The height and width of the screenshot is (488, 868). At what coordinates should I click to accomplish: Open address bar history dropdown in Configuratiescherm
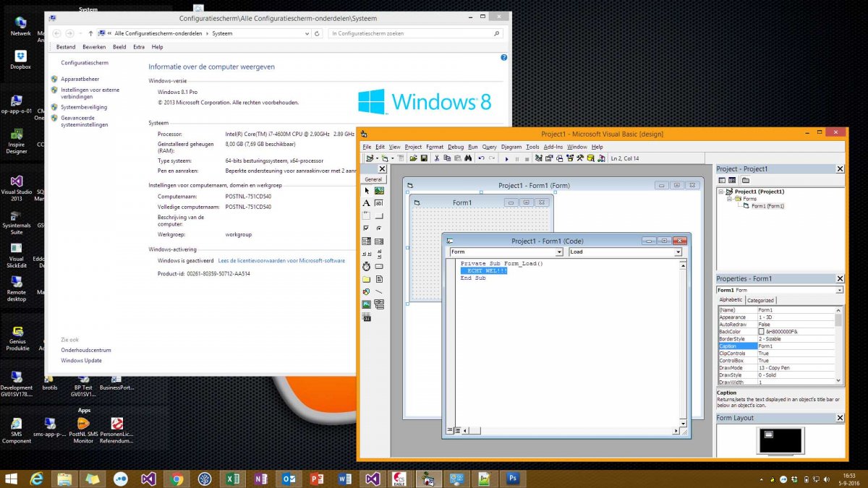click(307, 33)
